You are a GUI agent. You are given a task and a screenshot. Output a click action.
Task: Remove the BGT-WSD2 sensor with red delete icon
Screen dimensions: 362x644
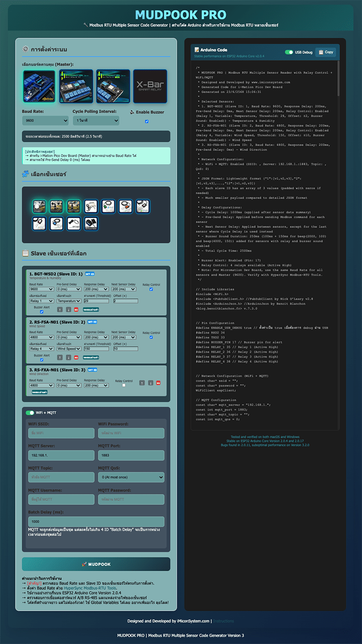76,309
